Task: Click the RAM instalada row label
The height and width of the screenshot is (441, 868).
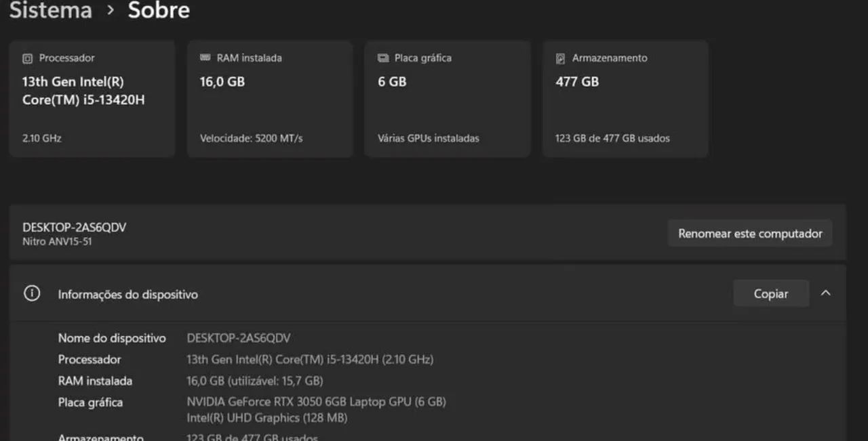Action: coord(95,381)
